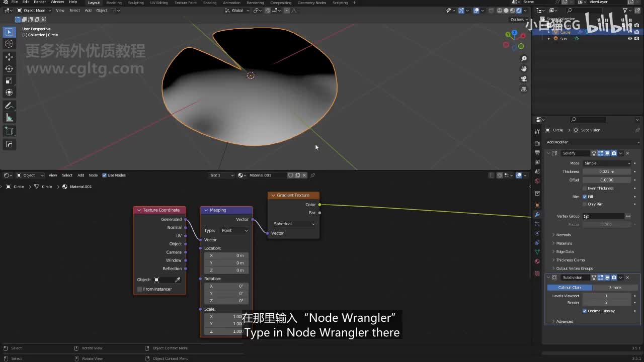Enable the Even Thickness checkbox
This screenshot has height=362, width=644.
(x=585, y=188)
